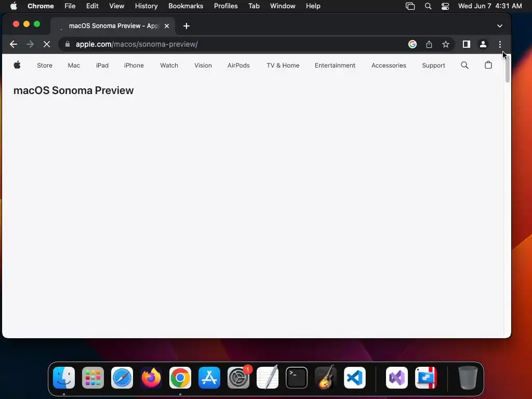Open the Google icon in address bar
Screen dimensions: 532x399
412,44
